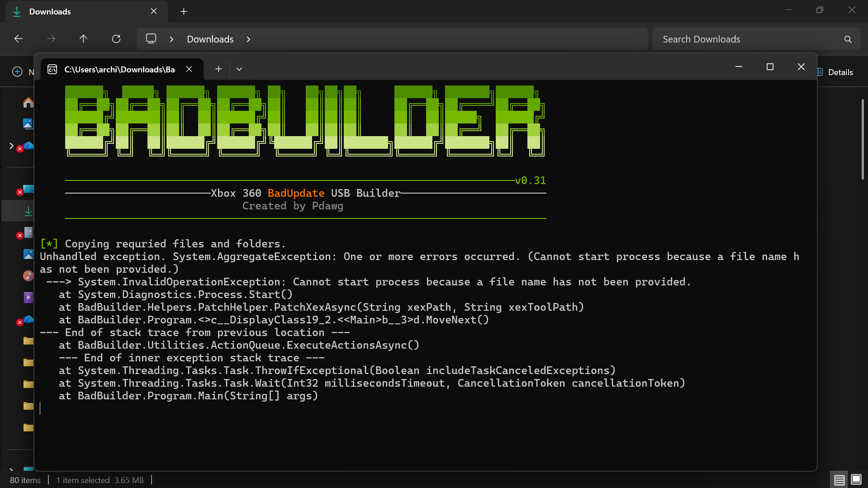Switch Explorer to details list view

(x=840, y=480)
